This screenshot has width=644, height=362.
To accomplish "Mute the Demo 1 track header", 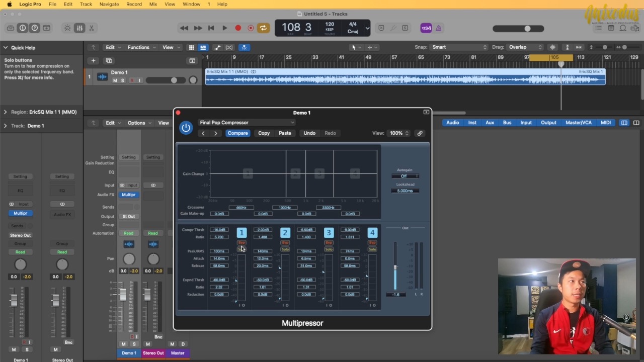I will tap(115, 80).
